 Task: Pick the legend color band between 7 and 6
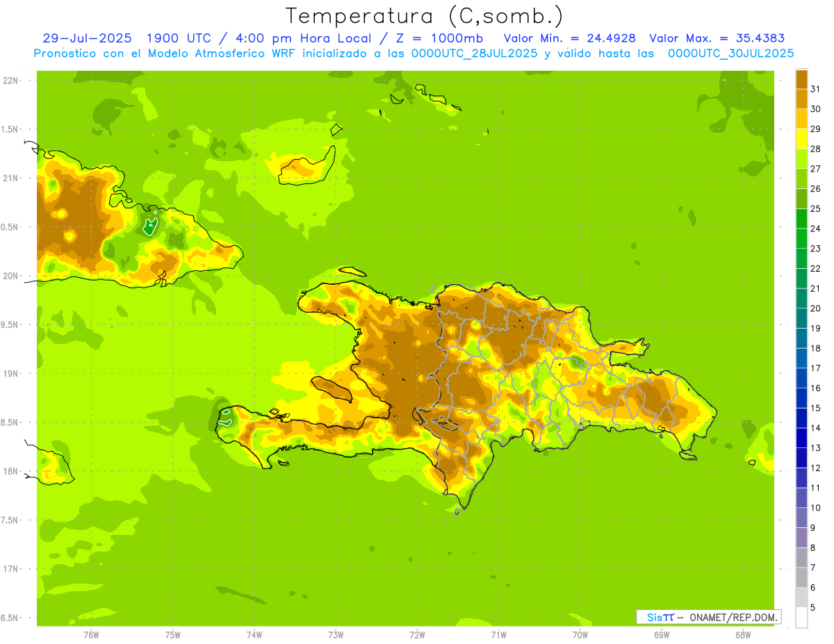point(801,577)
